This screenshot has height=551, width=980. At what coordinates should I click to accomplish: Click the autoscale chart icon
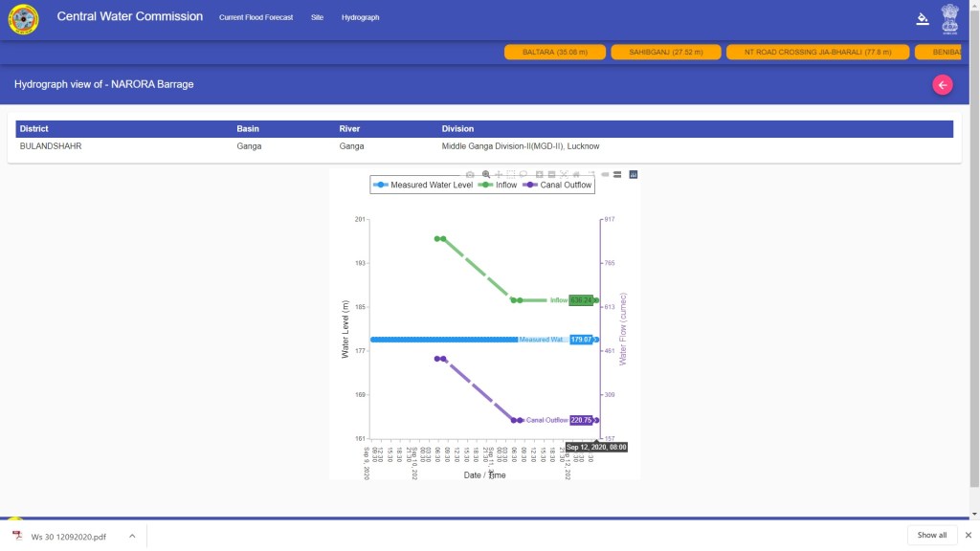coord(564,174)
